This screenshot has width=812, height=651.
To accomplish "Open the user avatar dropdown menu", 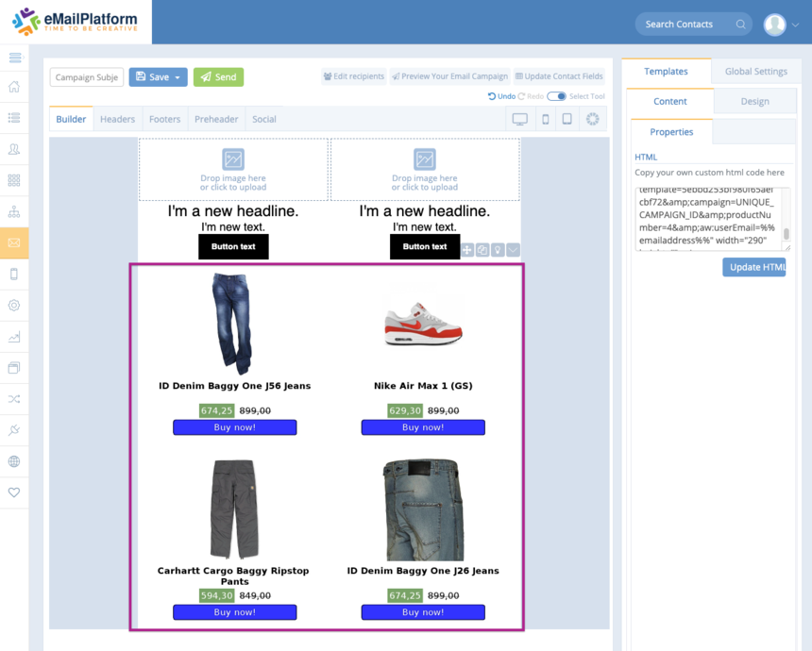I will pyautogui.click(x=780, y=25).
